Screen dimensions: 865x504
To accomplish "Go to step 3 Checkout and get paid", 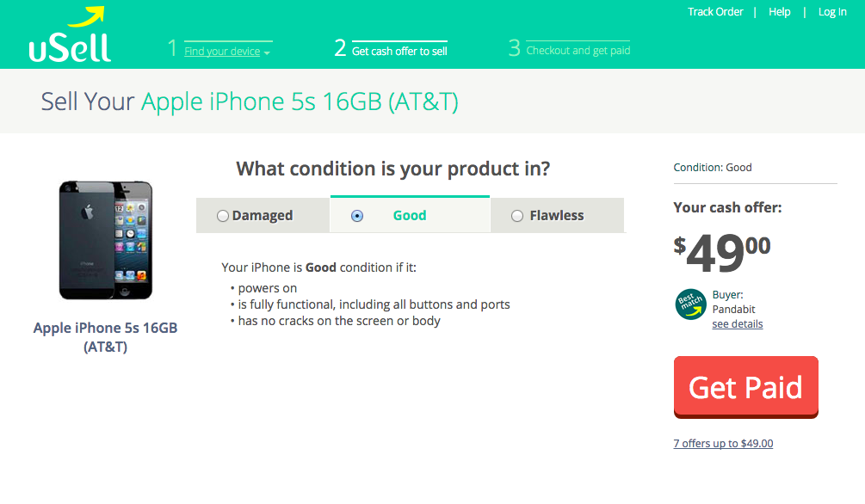I will 578,51.
